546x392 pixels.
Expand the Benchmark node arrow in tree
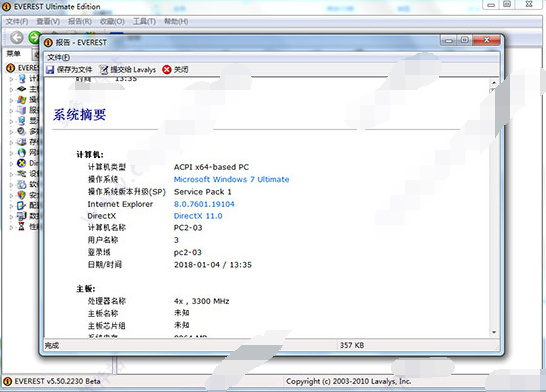pos(11,227)
